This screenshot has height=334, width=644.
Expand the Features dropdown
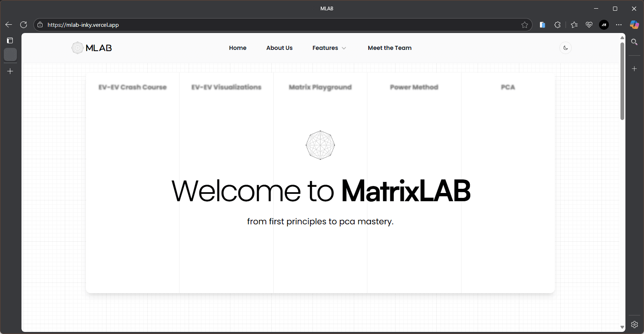329,47
